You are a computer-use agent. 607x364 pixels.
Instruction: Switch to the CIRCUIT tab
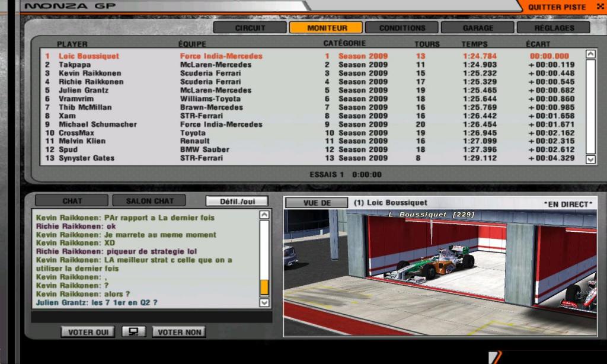(250, 27)
